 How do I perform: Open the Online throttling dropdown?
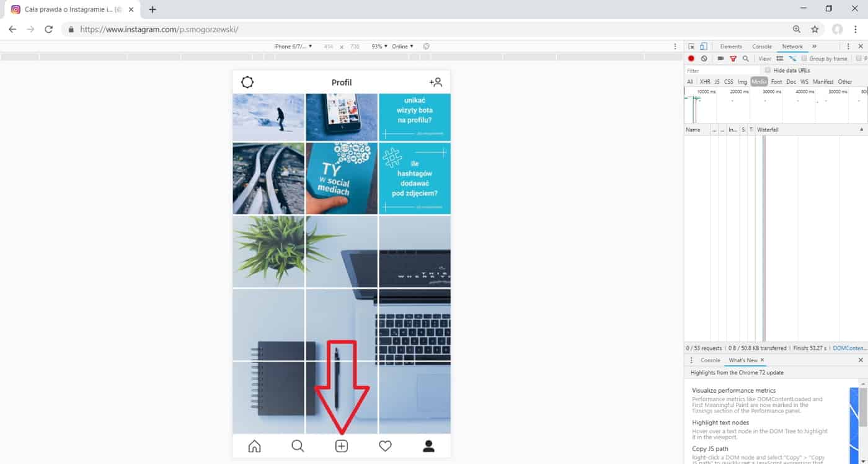point(402,47)
